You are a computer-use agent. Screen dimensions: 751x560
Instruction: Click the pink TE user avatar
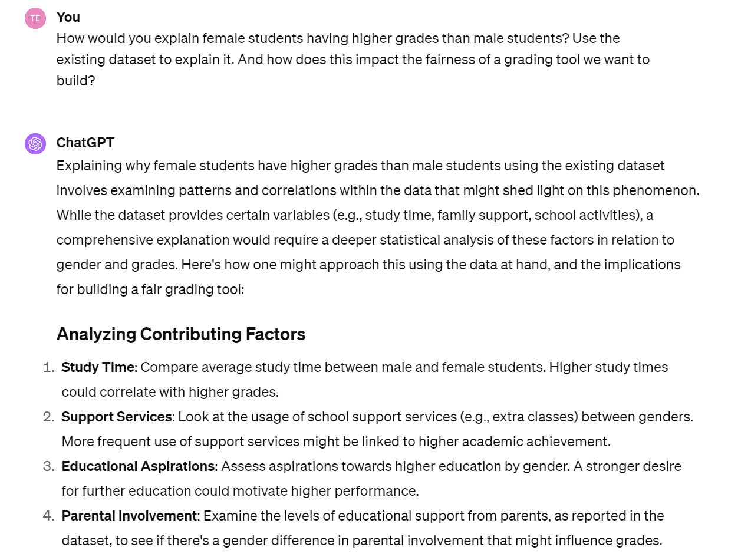tap(35, 18)
